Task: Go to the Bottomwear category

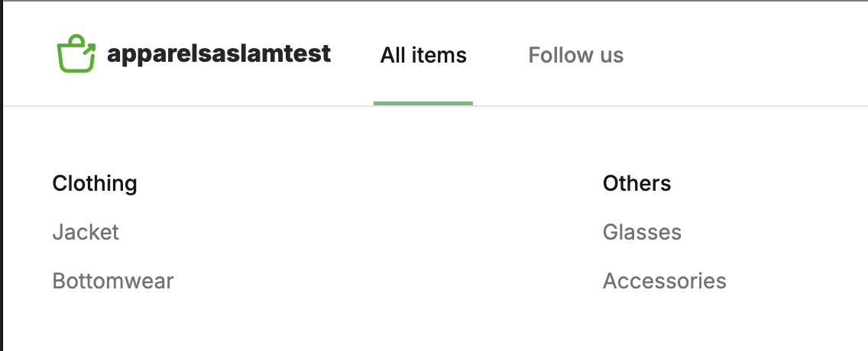Action: tap(113, 281)
